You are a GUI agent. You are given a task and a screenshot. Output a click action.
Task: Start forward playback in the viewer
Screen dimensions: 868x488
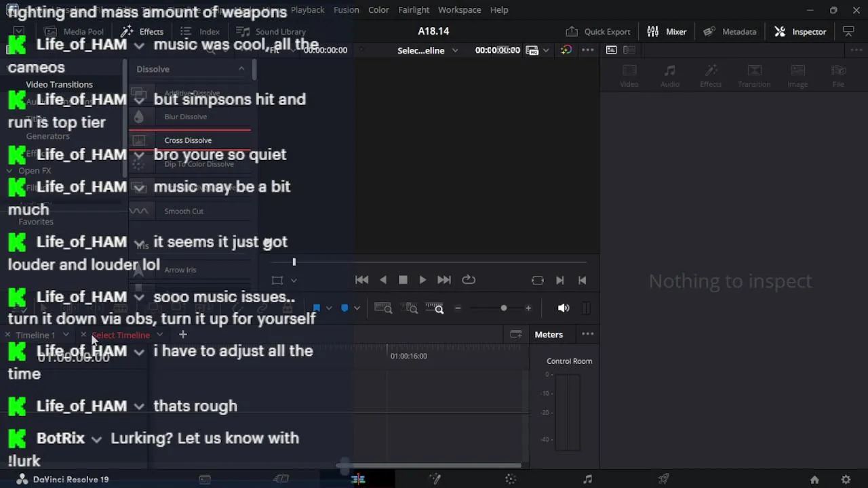(422, 280)
